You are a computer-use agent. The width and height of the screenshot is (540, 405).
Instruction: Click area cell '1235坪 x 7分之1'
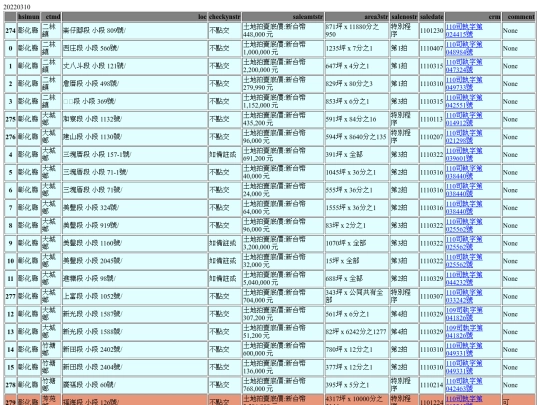(x=357, y=49)
